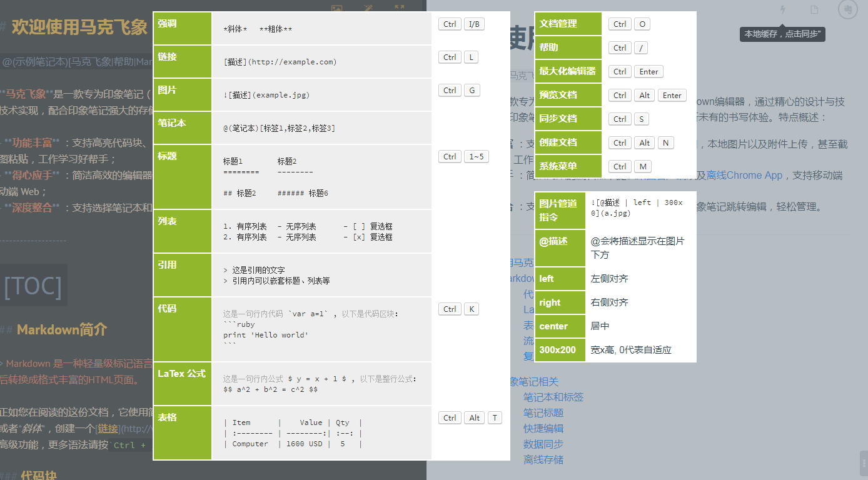Click the 帮助 shortcut label

(x=568, y=47)
